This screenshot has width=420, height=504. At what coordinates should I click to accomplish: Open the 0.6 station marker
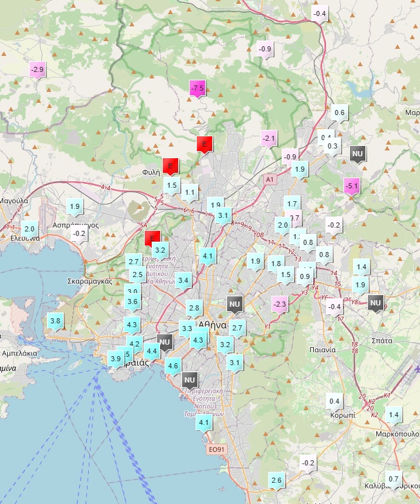(x=340, y=113)
